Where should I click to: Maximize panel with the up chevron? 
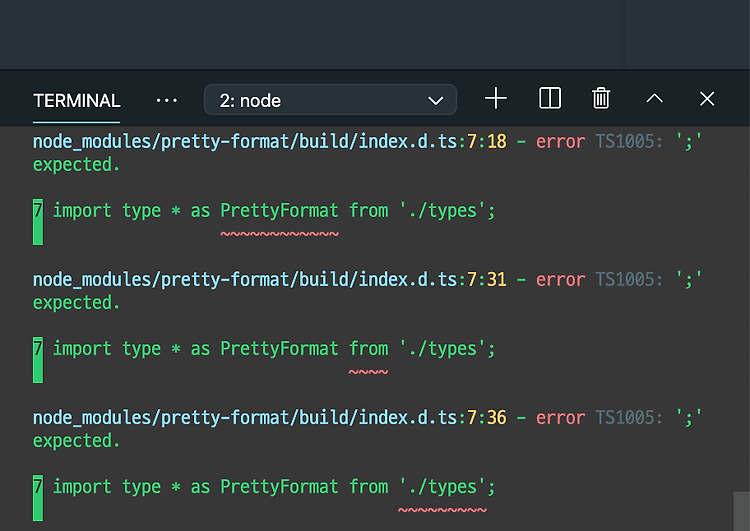tap(654, 99)
